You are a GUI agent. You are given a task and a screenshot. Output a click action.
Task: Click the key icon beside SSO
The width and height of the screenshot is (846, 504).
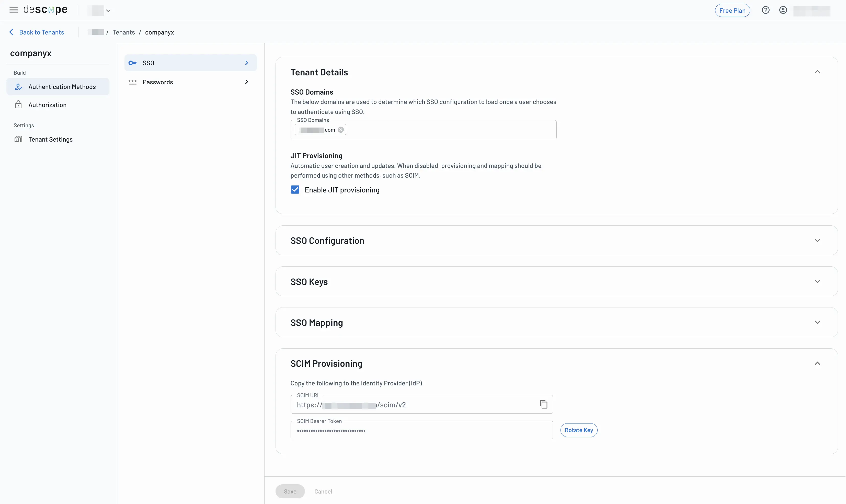(x=133, y=63)
